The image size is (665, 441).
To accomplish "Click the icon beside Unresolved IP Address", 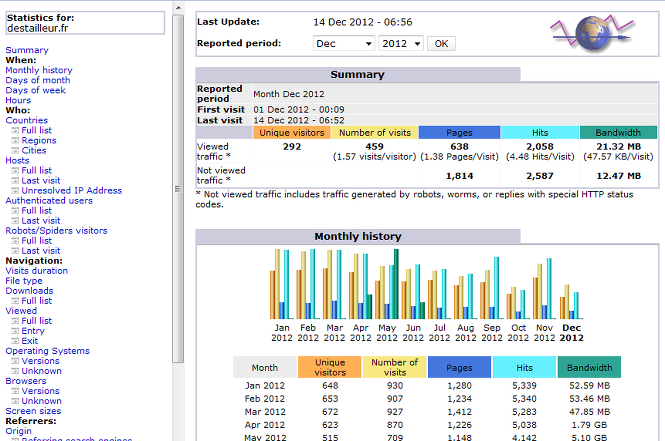I will tap(15, 190).
